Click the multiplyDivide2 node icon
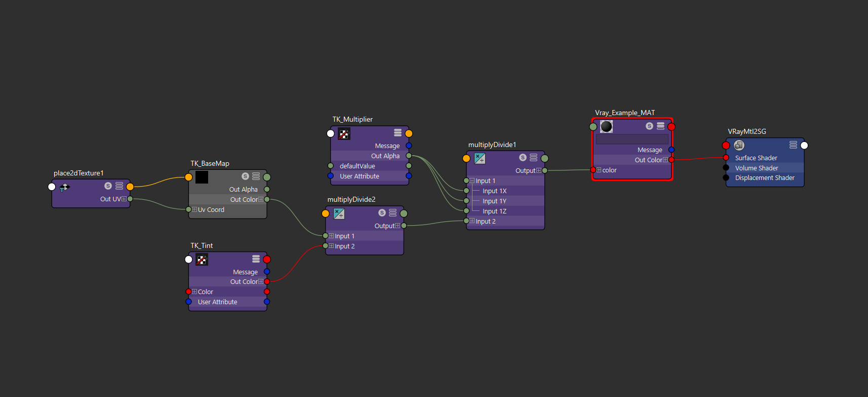Screen dimensions: 868x397 pyautogui.click(x=339, y=214)
